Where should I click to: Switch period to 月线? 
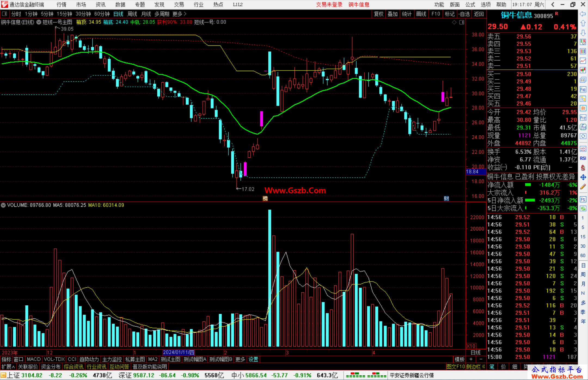146,14
